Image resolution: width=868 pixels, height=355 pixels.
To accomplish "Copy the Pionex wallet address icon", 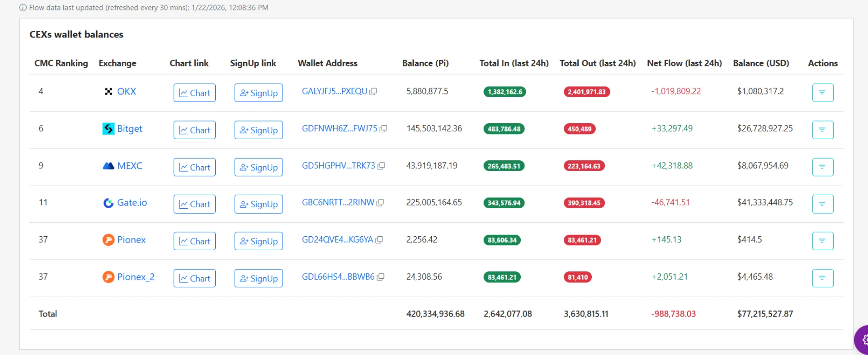I will [x=379, y=240].
